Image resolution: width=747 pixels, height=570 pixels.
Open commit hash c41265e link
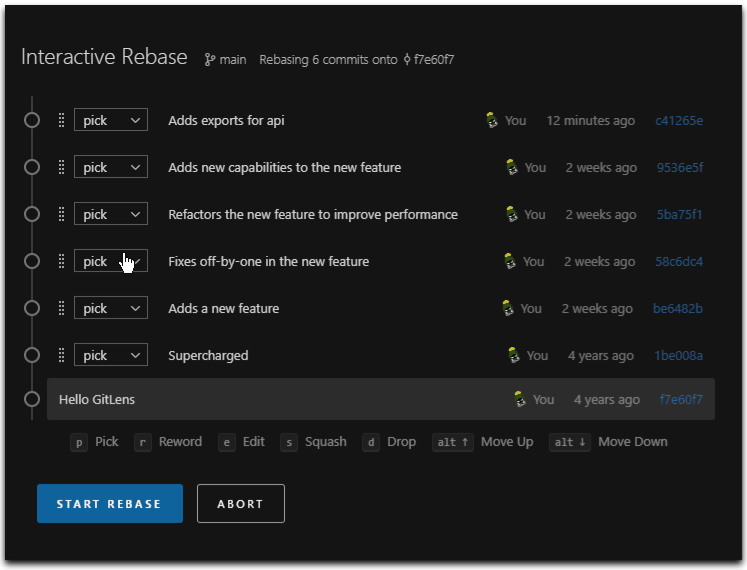pyautogui.click(x=679, y=120)
